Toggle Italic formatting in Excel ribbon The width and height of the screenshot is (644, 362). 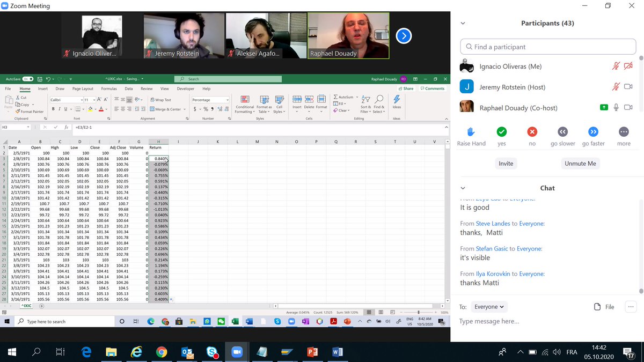point(59,109)
